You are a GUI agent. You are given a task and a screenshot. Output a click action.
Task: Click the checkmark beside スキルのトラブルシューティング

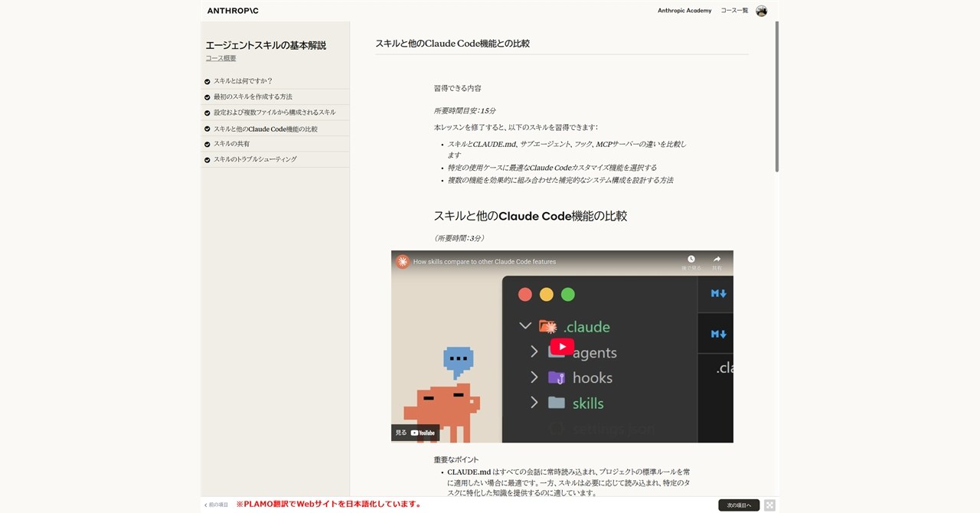pos(207,159)
